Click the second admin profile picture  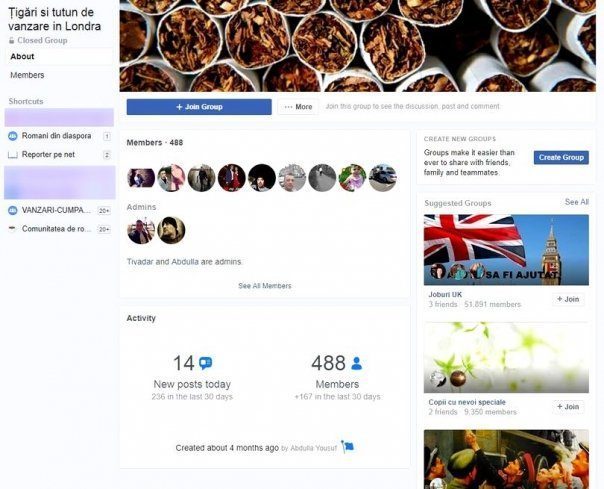coord(171,230)
